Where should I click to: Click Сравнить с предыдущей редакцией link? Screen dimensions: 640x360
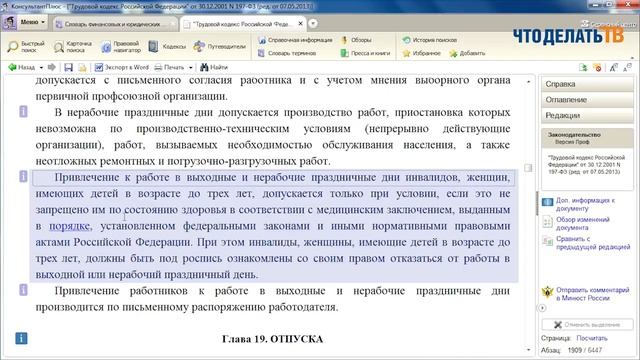pyautogui.click(x=593, y=243)
